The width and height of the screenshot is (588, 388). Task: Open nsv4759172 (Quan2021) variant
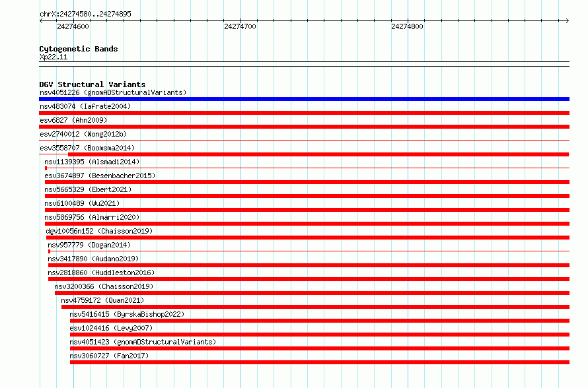(x=102, y=300)
